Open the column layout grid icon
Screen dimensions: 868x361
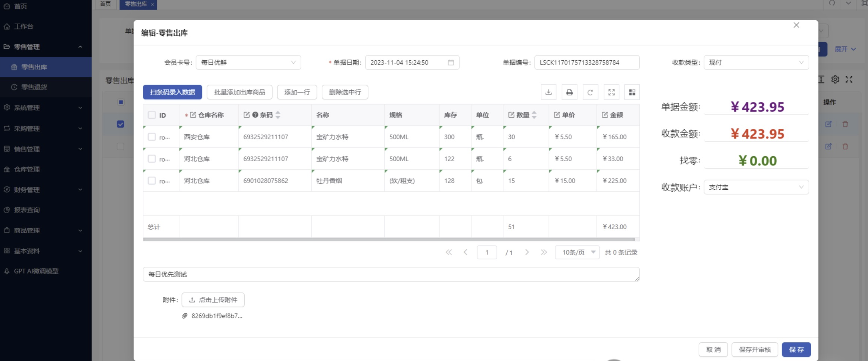click(x=632, y=92)
